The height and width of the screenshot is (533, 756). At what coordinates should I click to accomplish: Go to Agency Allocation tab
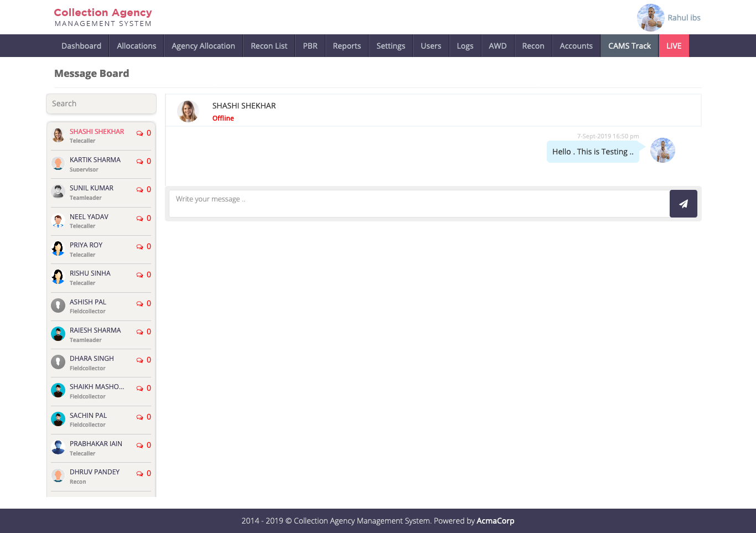point(203,46)
